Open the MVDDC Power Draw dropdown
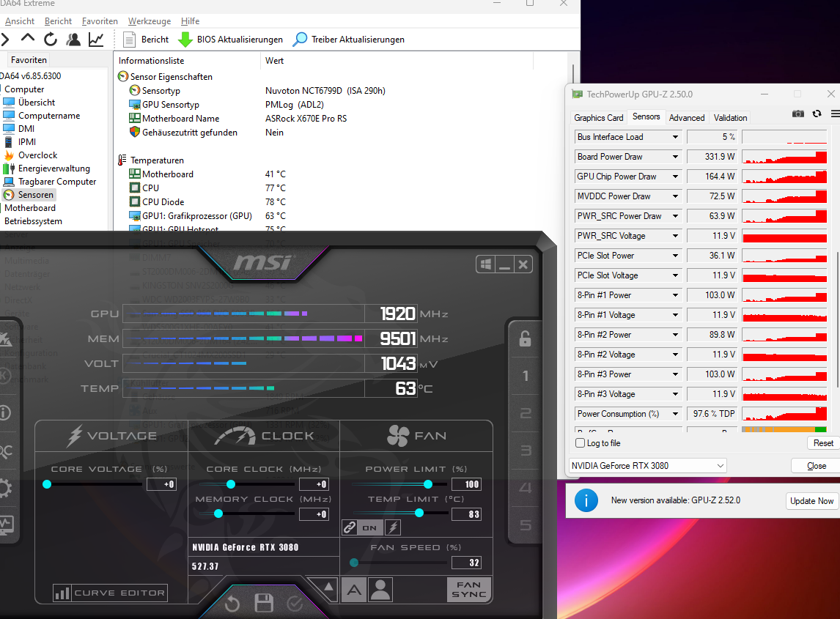Screen dimensions: 840x619 pos(676,196)
